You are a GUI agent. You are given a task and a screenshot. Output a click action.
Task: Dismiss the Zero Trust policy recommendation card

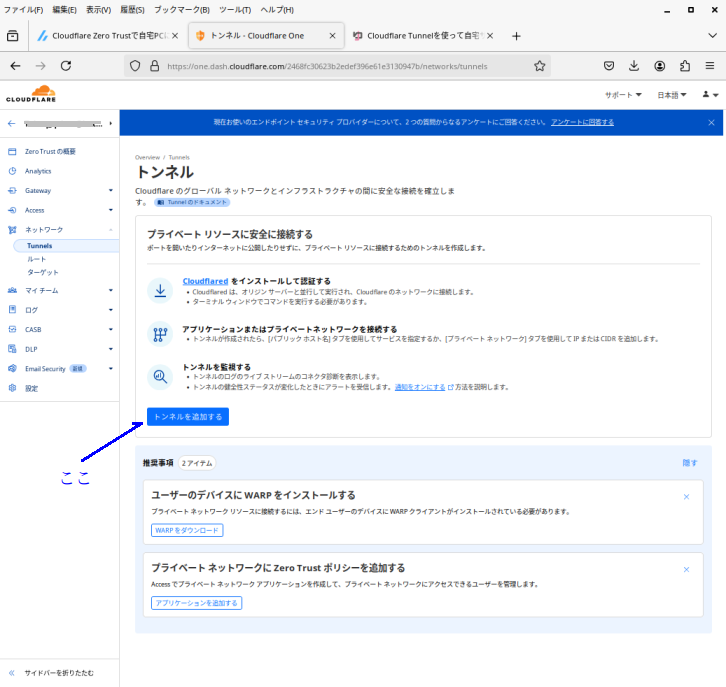(686, 569)
